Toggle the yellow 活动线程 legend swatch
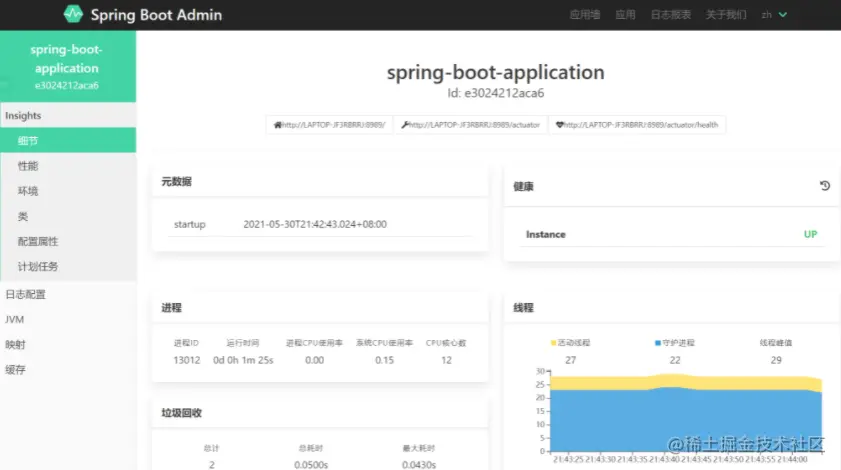This screenshot has height=470, width=841. tap(553, 343)
